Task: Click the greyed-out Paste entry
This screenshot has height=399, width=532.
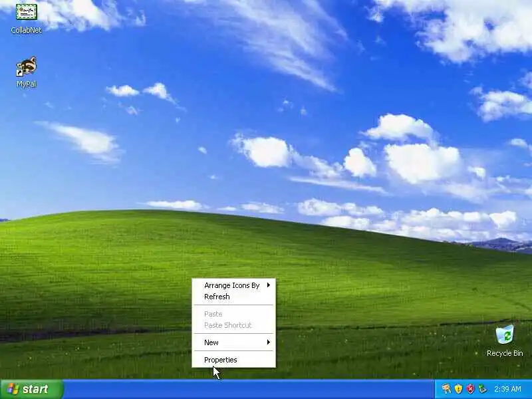Action: 234,314
